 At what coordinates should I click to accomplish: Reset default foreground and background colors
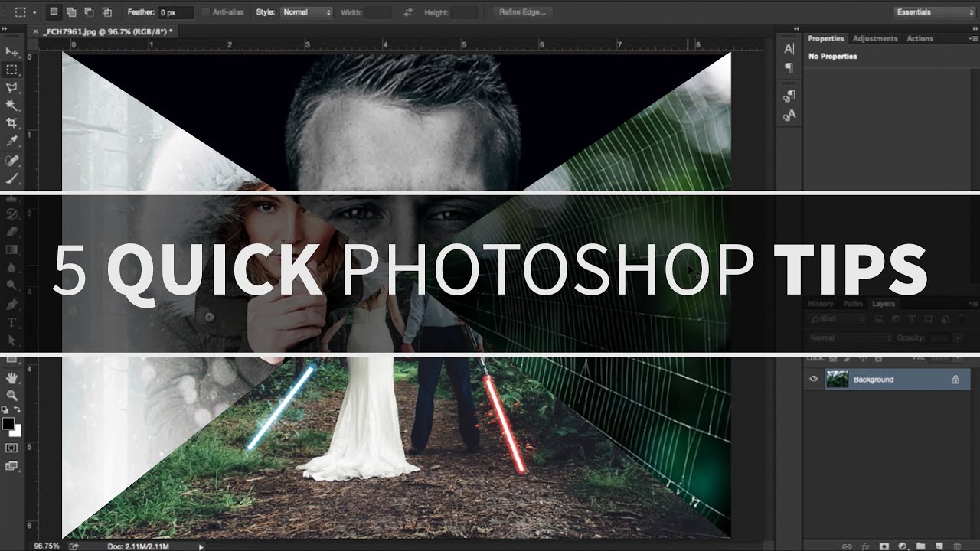(x=5, y=411)
